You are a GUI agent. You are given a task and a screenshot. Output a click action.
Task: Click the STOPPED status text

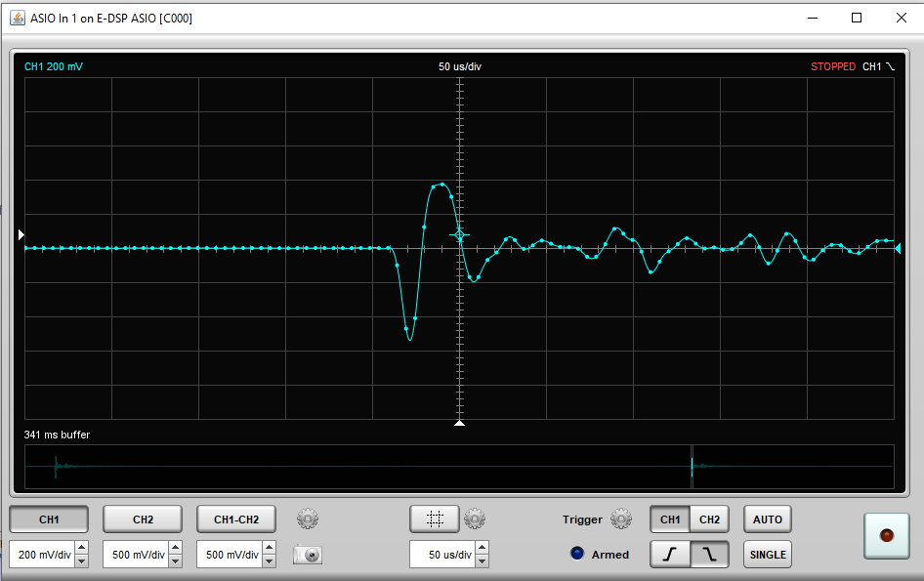point(832,66)
